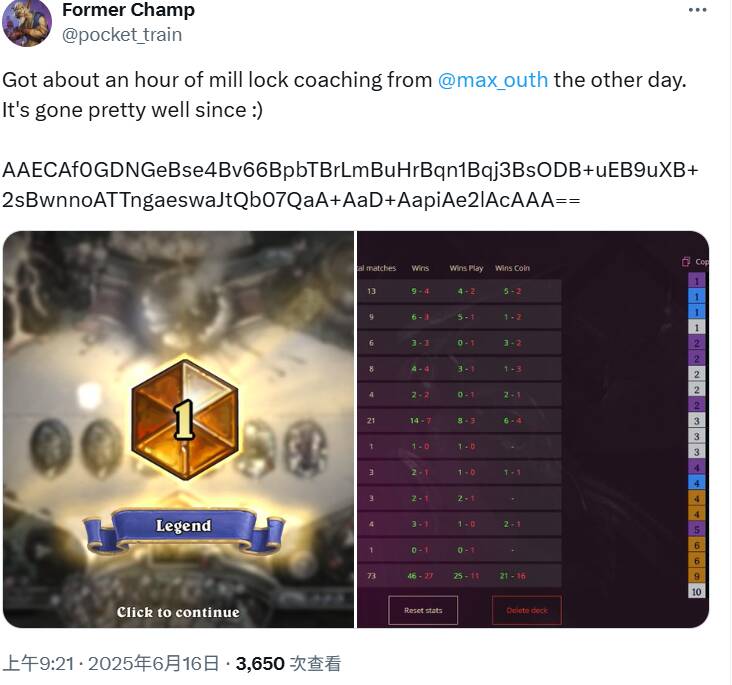Click the blue Legend ribbon banner
Screen dimensions: 732x685
(183, 530)
